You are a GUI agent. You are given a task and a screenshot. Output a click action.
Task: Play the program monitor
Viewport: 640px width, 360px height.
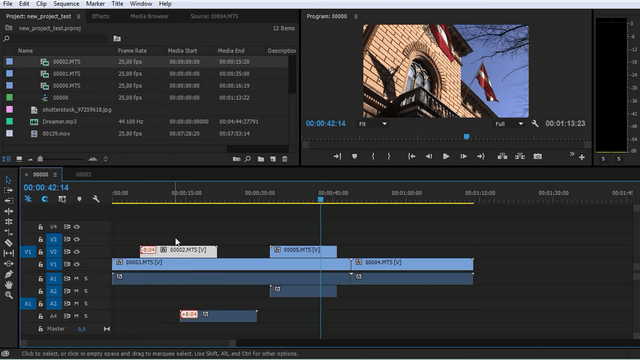coord(446,156)
